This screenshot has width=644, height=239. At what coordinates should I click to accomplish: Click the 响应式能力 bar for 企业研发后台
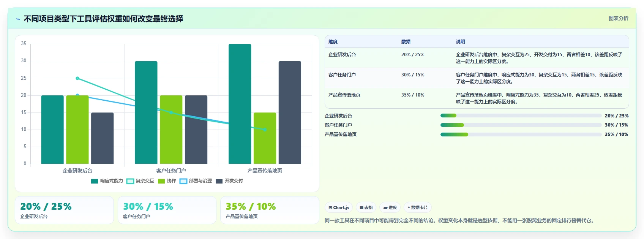[x=52, y=130]
